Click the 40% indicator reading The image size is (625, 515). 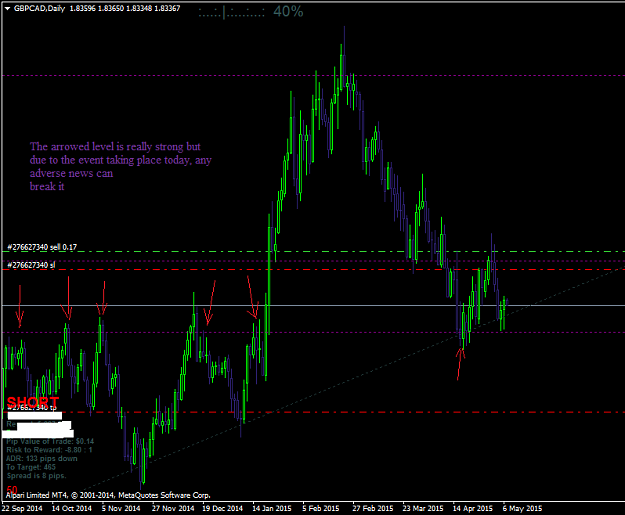(x=288, y=12)
